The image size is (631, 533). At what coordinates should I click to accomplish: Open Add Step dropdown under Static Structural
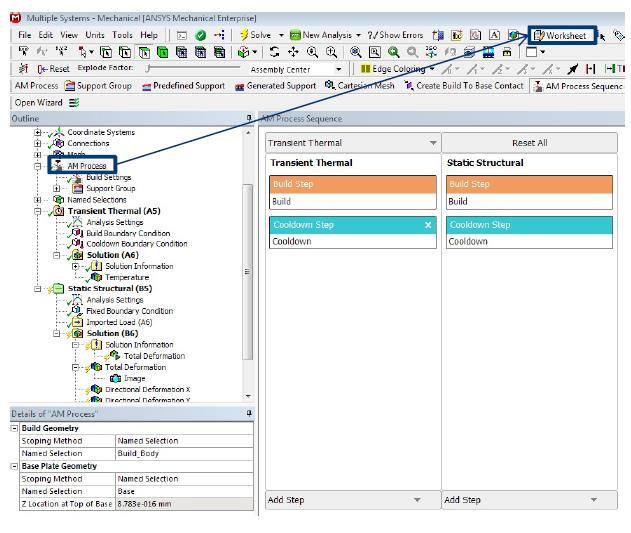pyautogui.click(x=529, y=500)
